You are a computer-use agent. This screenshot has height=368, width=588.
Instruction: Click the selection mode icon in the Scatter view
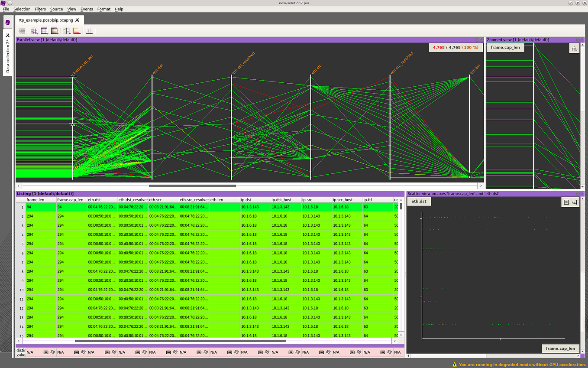click(x=566, y=202)
